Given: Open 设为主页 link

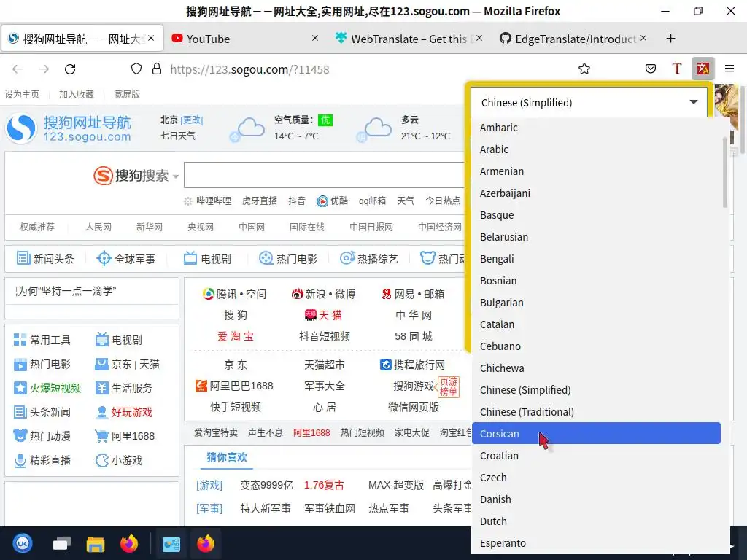Looking at the screenshot, I should 22,94.
